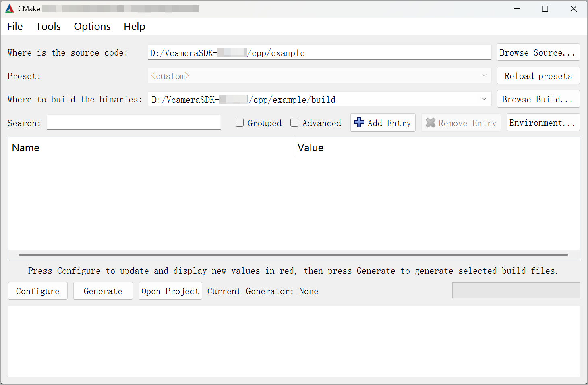This screenshot has width=588, height=385.
Task: Click the 'Current Generator: None' status text
Action: click(x=263, y=291)
